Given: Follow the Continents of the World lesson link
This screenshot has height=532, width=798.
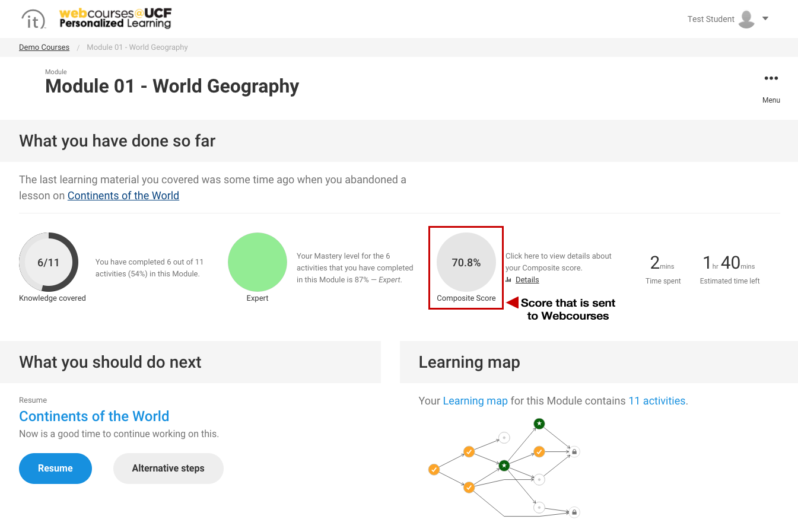Looking at the screenshot, I should pos(123,195).
